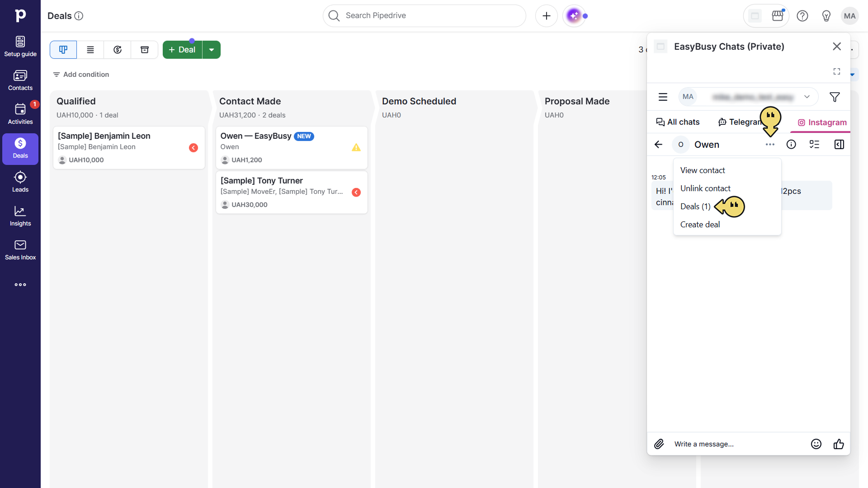Open Sales Inbox in sidebar
The width and height of the screenshot is (868, 488).
(20, 250)
